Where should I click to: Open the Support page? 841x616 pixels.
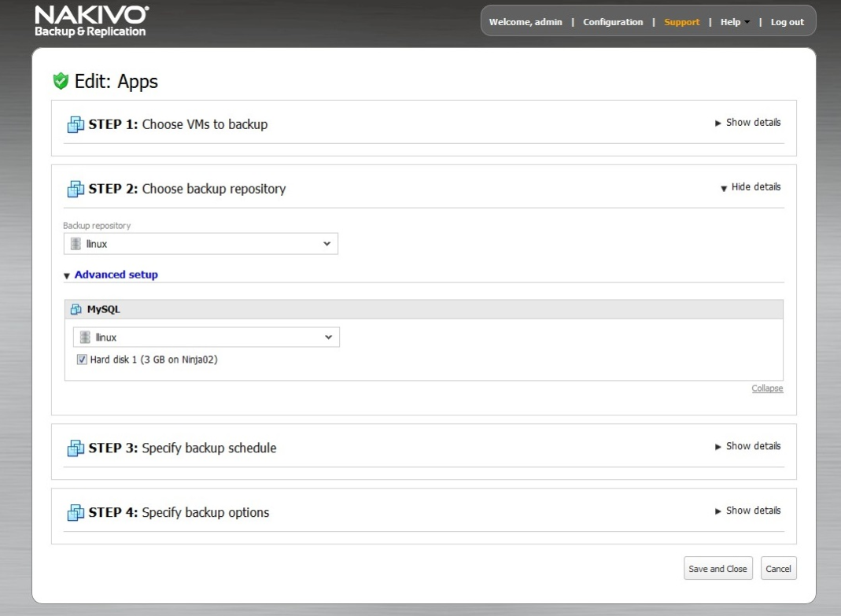click(x=682, y=22)
